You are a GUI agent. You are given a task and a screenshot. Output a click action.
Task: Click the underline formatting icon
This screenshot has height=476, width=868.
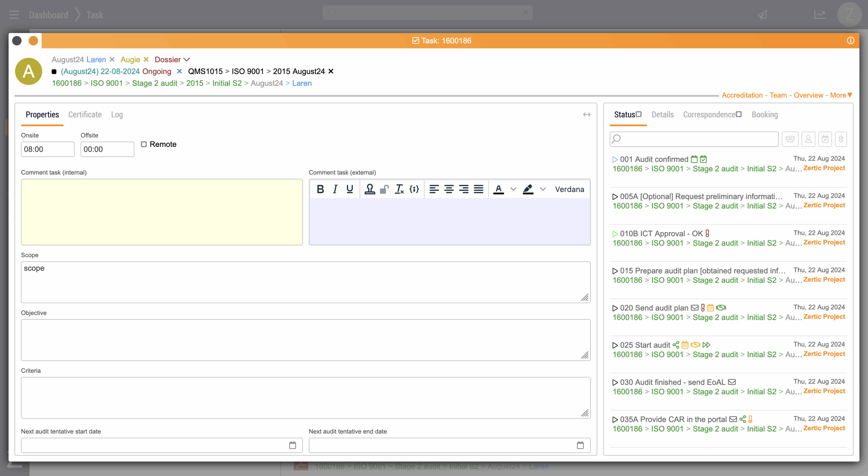(350, 189)
